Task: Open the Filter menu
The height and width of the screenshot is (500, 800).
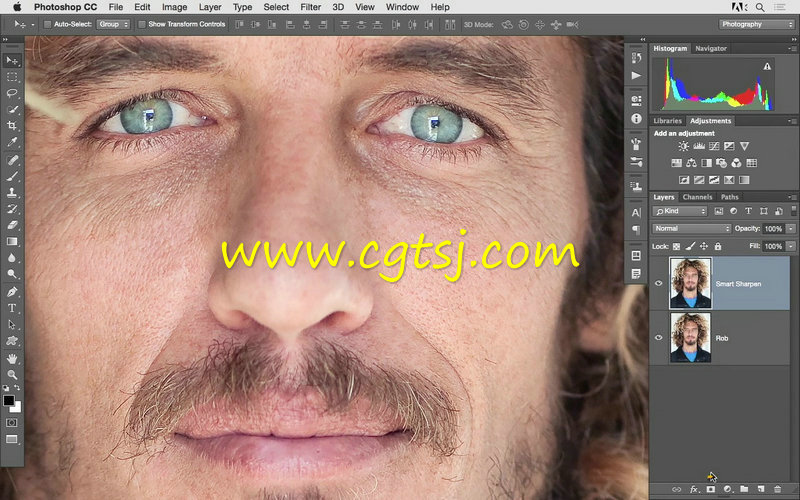Action: click(x=310, y=7)
